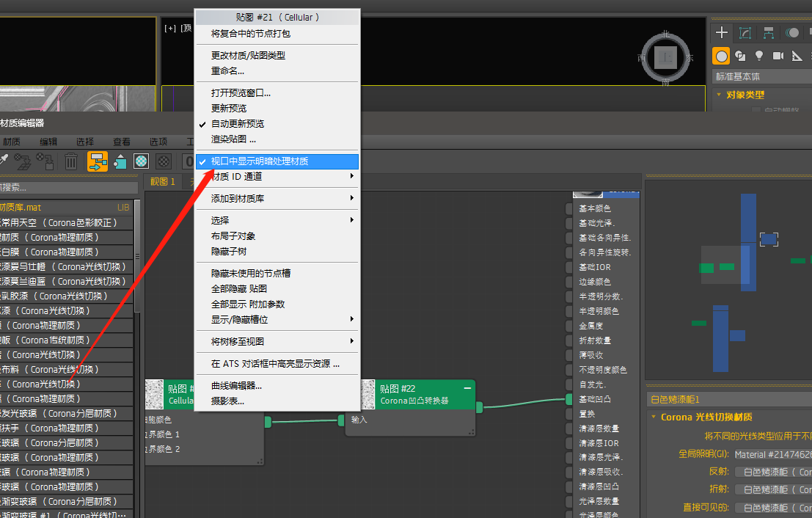812x518 pixels.
Task: Click 曲线编辑器... menu entry
Action: (x=277, y=386)
